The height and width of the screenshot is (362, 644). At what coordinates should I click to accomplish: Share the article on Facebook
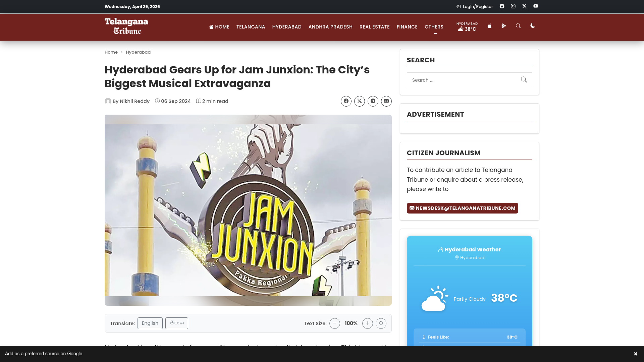click(x=346, y=101)
